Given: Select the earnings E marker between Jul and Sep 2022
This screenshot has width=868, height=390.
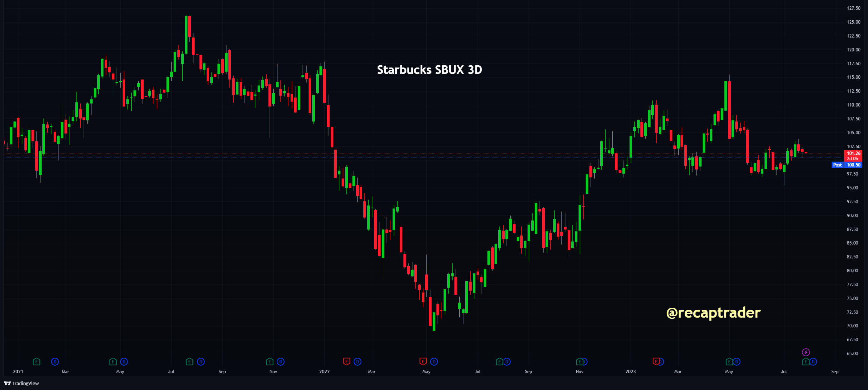Looking at the screenshot, I should pyautogui.click(x=499, y=361).
